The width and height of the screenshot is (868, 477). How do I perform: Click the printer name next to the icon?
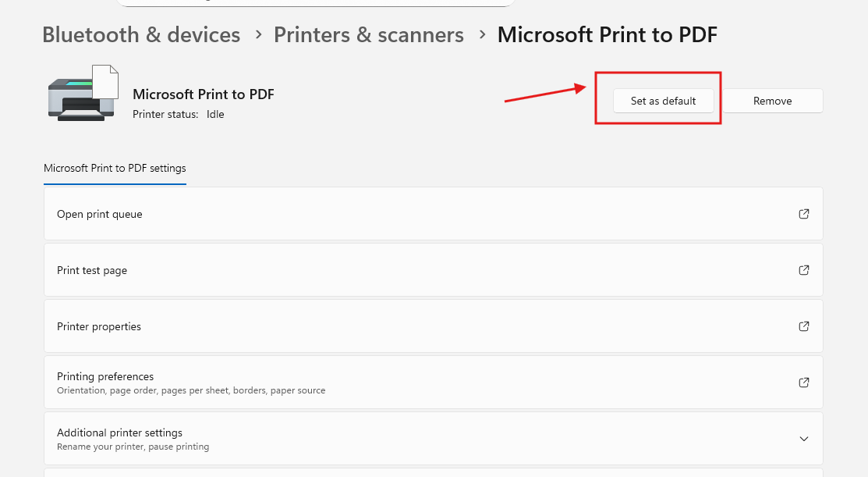204,94
